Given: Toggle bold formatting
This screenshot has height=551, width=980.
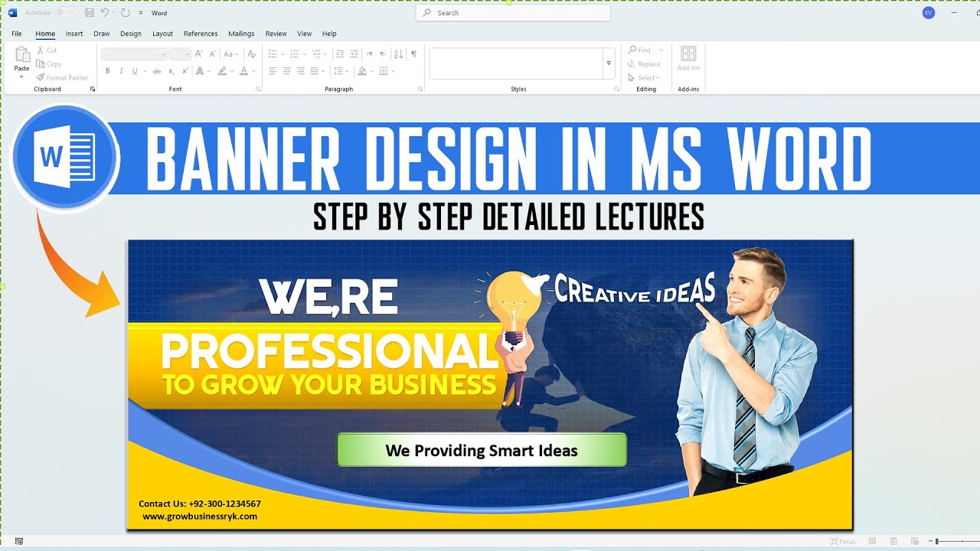Looking at the screenshot, I should click(108, 71).
